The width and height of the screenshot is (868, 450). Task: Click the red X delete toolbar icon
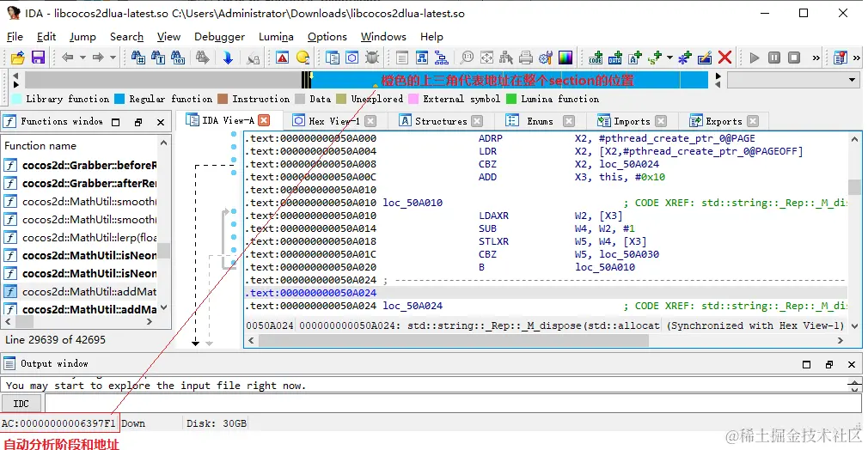[724, 58]
